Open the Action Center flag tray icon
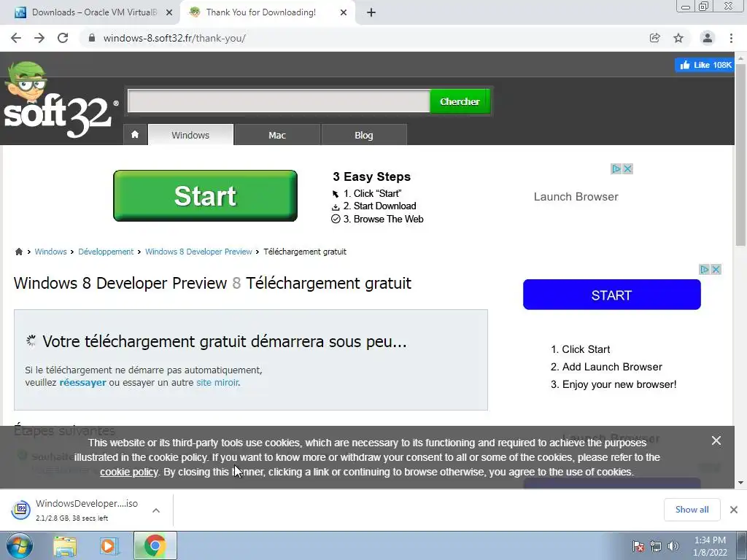Screen dimensions: 747x560 (x=638, y=545)
